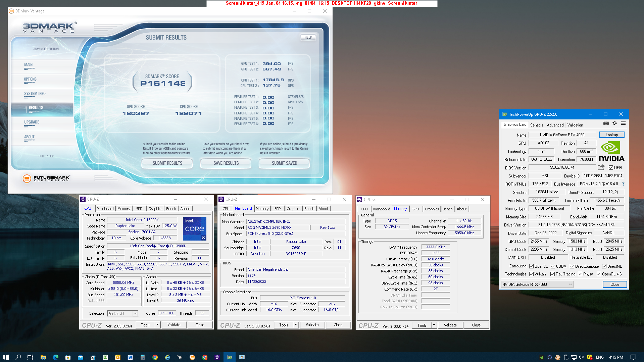This screenshot has width=644, height=362.
Task: Open Task View from the taskbar
Action: click(x=30, y=357)
